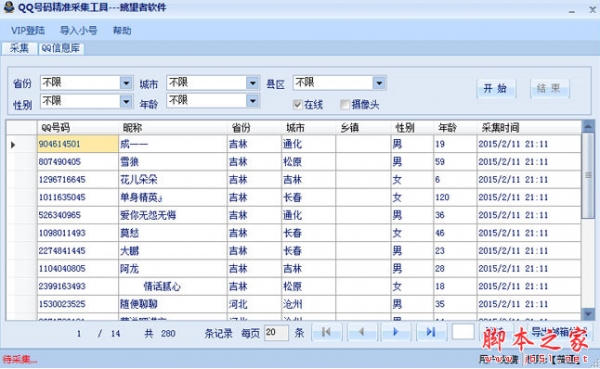This screenshot has width=600, height=369.
Task: Click city cell 松原 in 雪狼 row
Action: (308, 162)
